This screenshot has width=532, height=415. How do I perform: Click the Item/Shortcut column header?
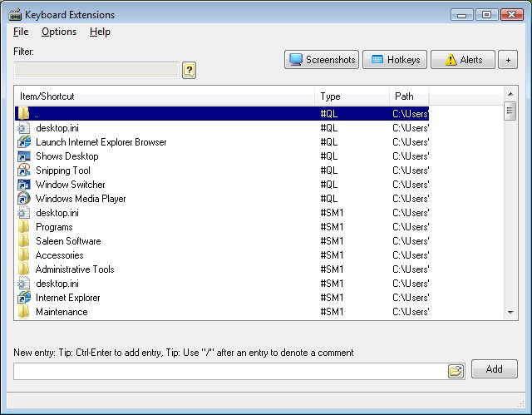165,96
